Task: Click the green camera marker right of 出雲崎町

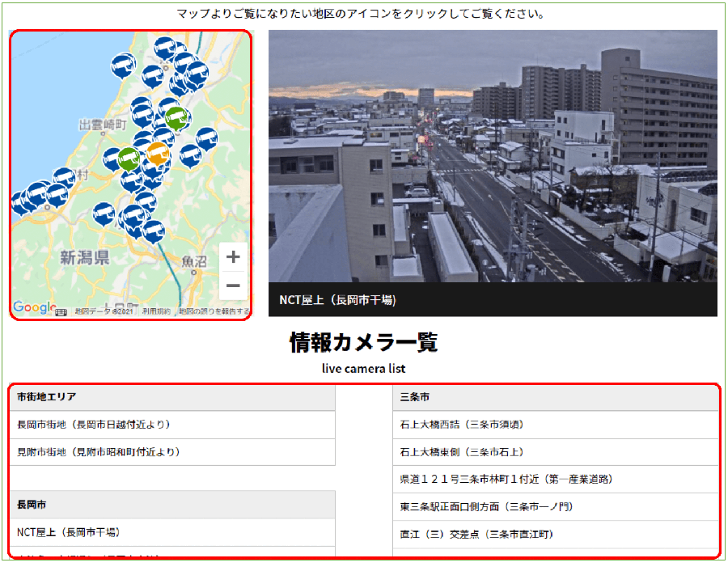Action: tap(176, 117)
